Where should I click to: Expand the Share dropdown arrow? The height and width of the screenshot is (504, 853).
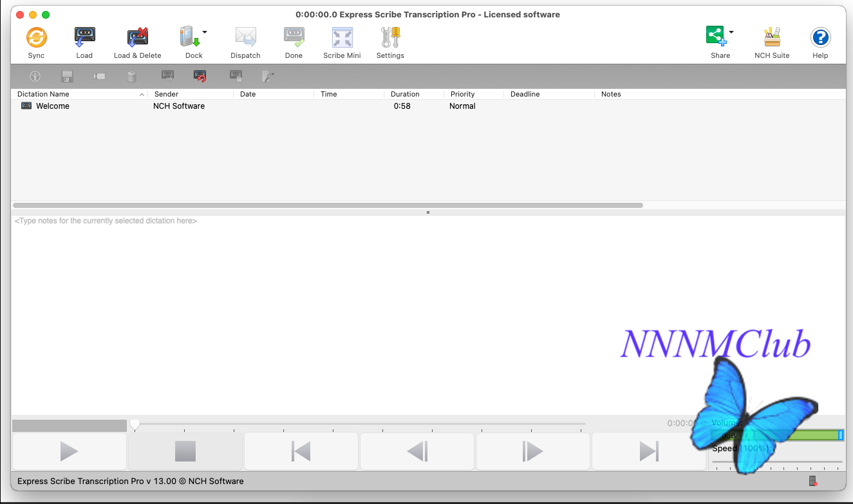(x=731, y=32)
